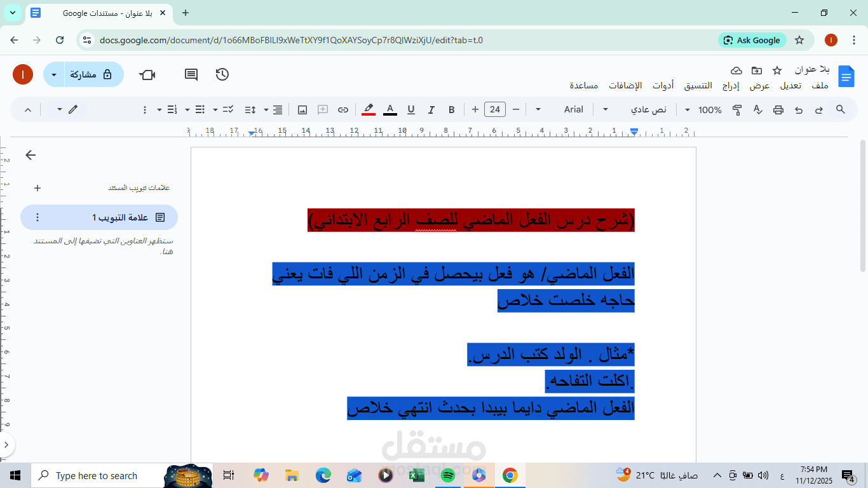Open line and paragraph spacing
Viewport: 868px width, 488px height.
(250, 110)
